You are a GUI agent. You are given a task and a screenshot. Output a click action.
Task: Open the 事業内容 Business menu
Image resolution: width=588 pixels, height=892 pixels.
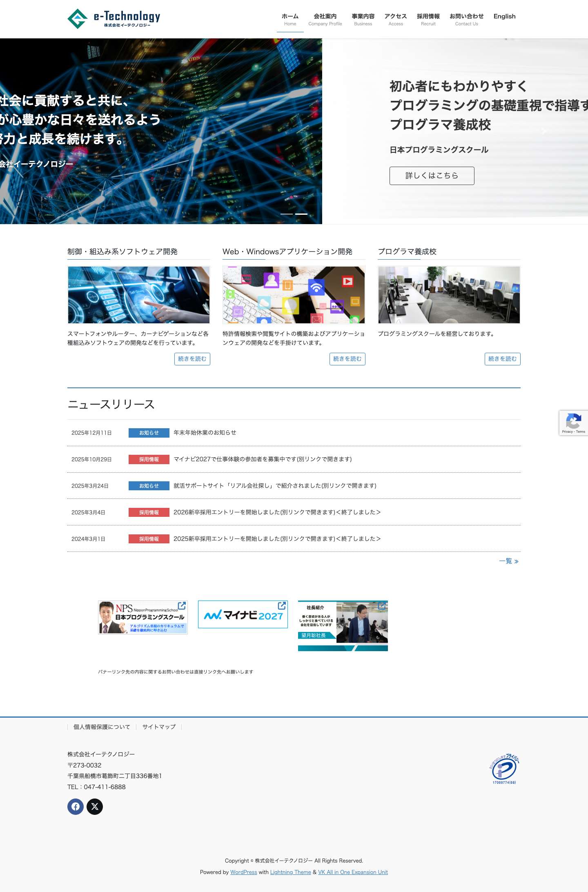pyautogui.click(x=363, y=19)
